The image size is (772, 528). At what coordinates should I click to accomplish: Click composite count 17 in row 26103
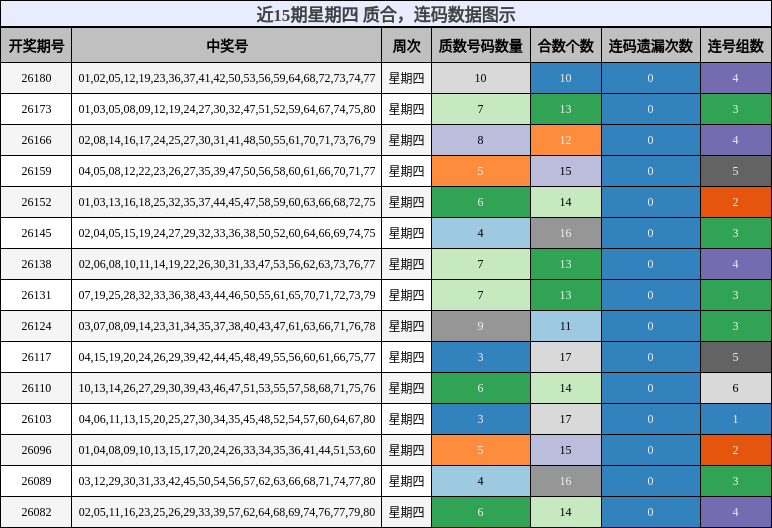[566, 419]
